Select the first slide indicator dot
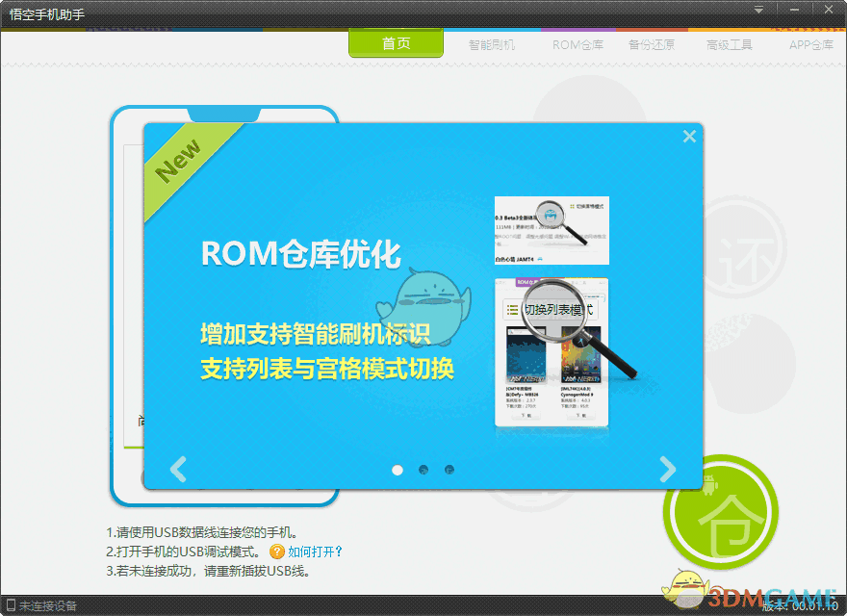This screenshot has height=616, width=847. point(398,470)
